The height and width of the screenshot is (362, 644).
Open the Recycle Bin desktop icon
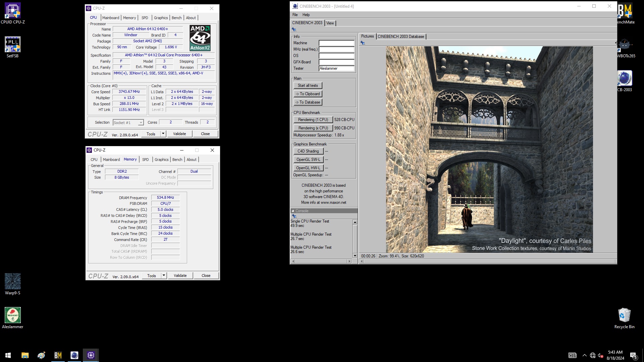(x=624, y=318)
